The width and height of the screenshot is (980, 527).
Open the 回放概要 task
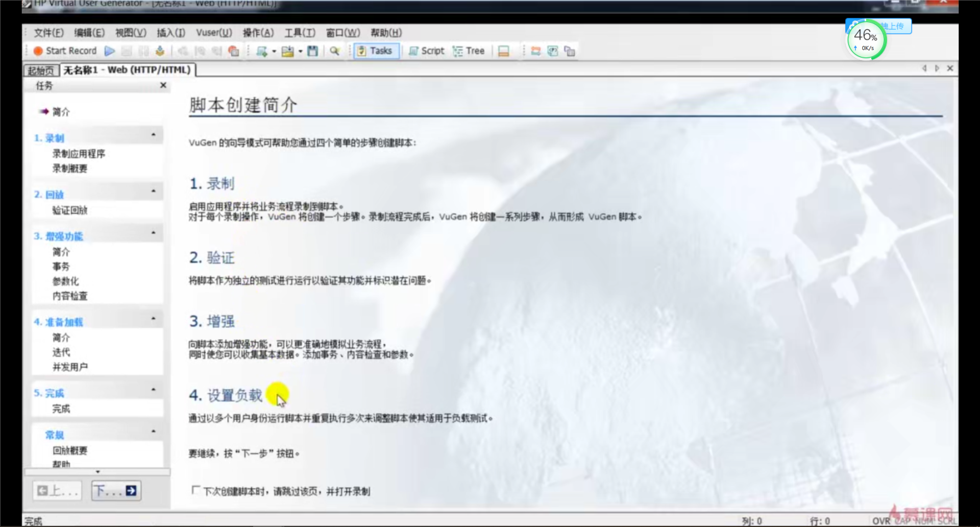click(x=70, y=450)
